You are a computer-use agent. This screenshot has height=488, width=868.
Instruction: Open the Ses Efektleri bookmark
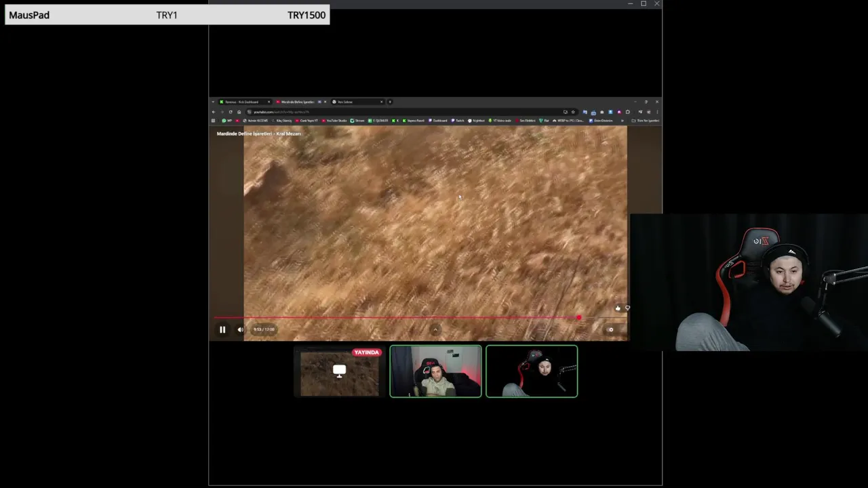[525, 121]
